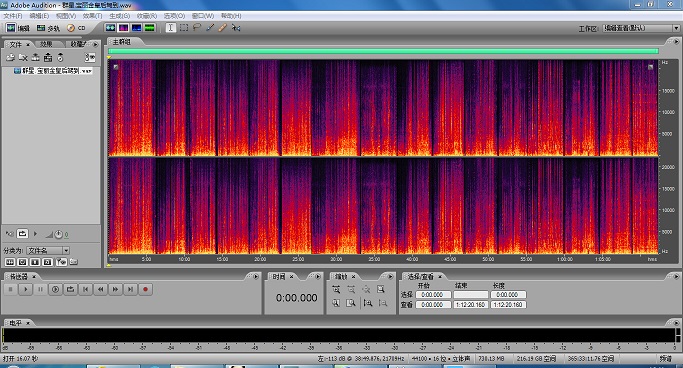
Task: Choose the Spot Healing Brush tool
Action: pos(223,28)
